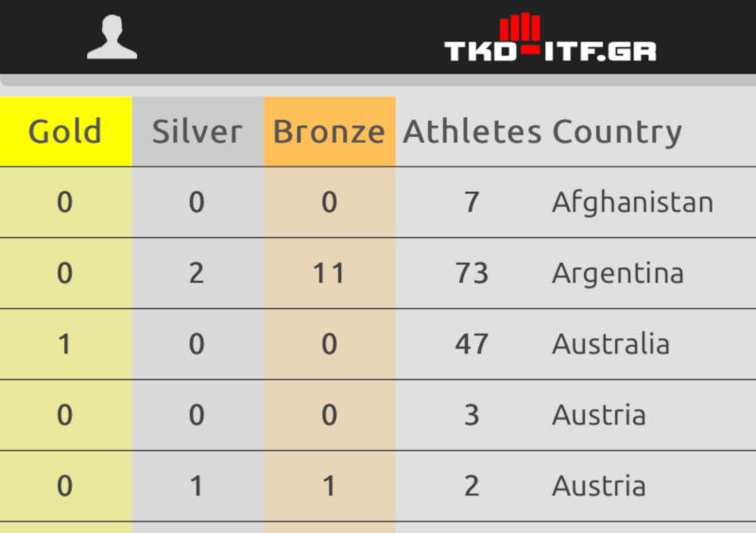756x533 pixels.
Task: Click the red fist emblem in logo
Action: (x=520, y=32)
